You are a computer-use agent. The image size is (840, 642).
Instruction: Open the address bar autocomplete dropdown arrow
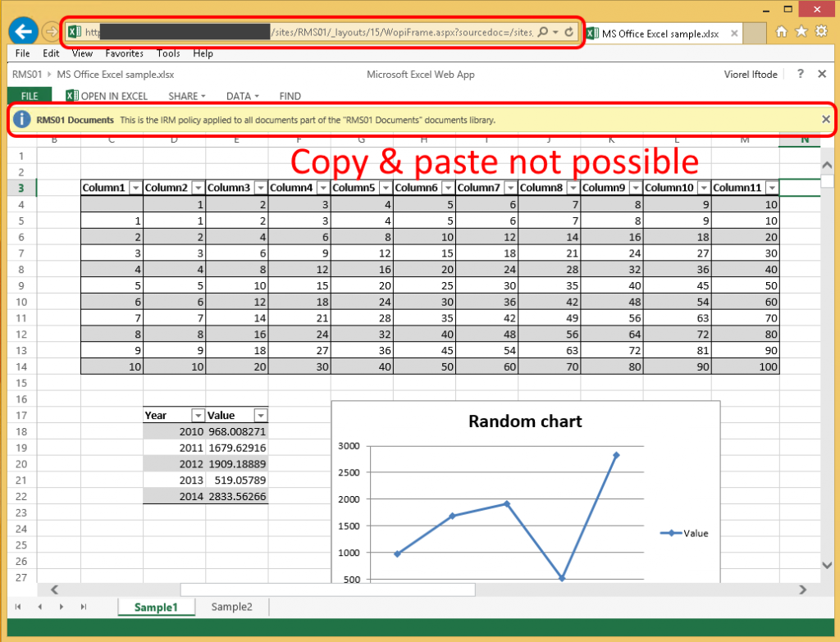(555, 32)
